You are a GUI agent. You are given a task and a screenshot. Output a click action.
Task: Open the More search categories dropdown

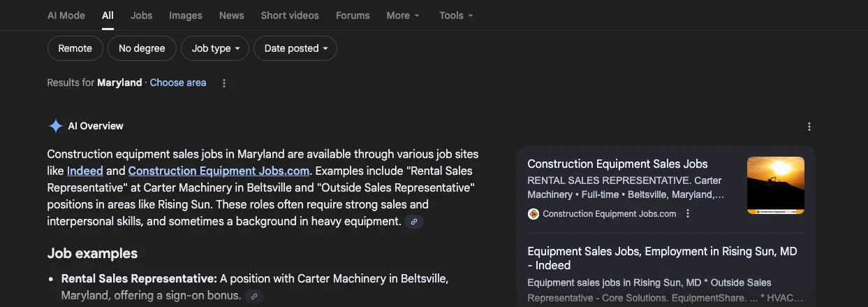(x=403, y=15)
